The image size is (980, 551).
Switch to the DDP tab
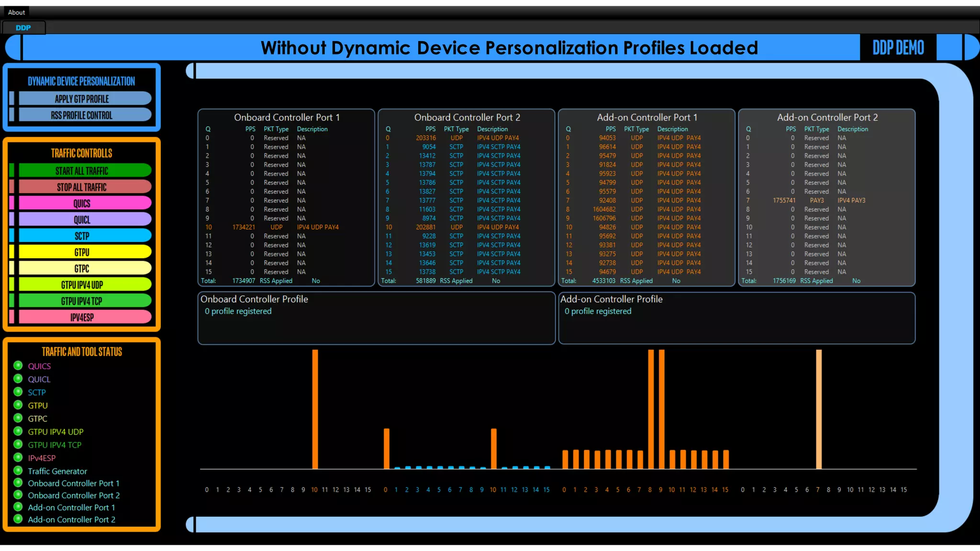tap(23, 28)
